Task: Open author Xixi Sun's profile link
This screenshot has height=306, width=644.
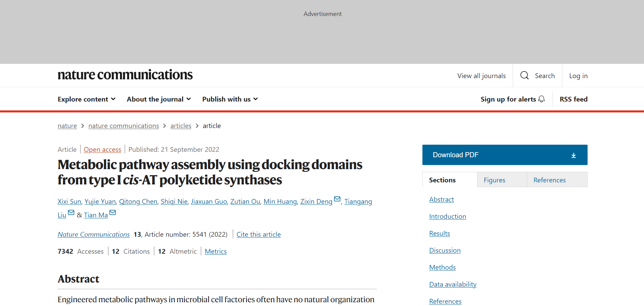Action: [69, 201]
